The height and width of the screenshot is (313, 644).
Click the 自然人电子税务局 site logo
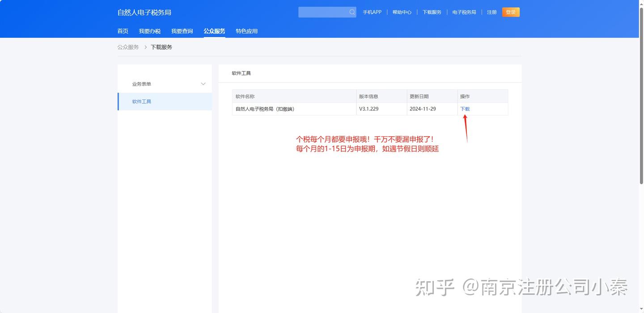click(x=144, y=12)
